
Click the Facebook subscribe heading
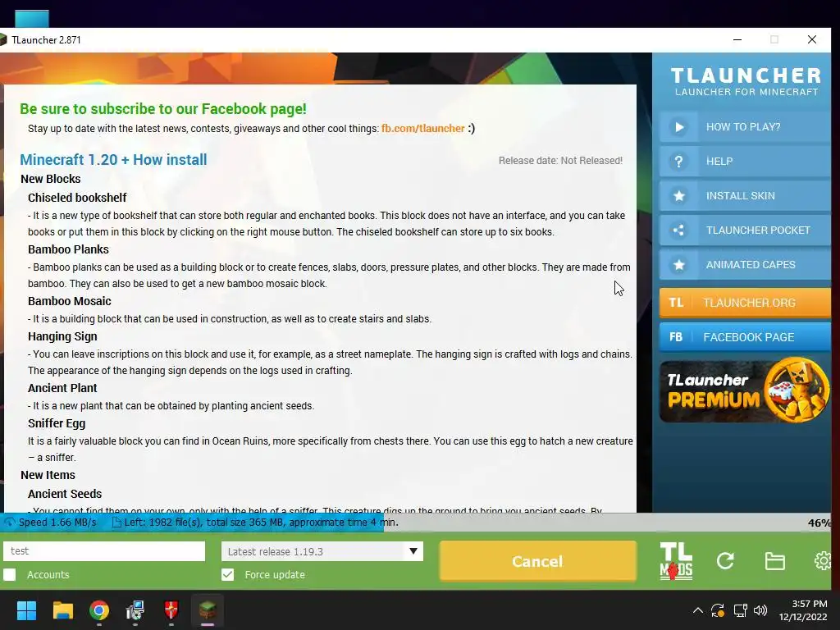pyautogui.click(x=163, y=109)
